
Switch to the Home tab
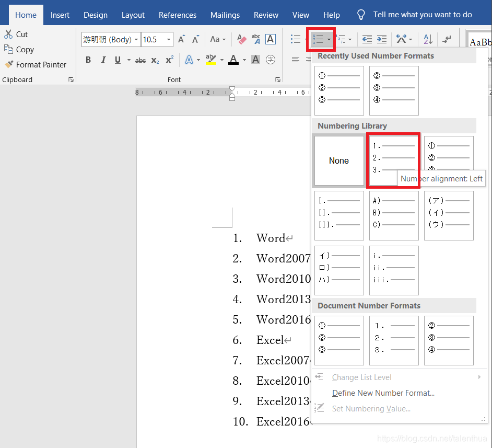[x=26, y=15]
